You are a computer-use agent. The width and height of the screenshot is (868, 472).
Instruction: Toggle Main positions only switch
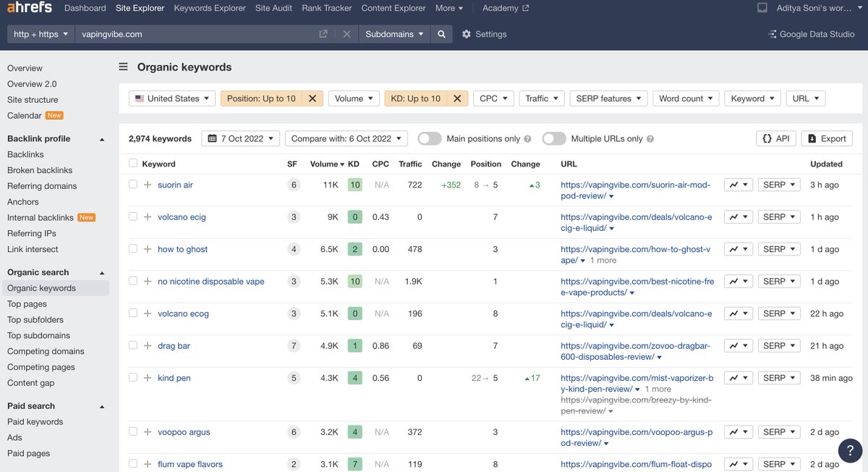pos(430,138)
